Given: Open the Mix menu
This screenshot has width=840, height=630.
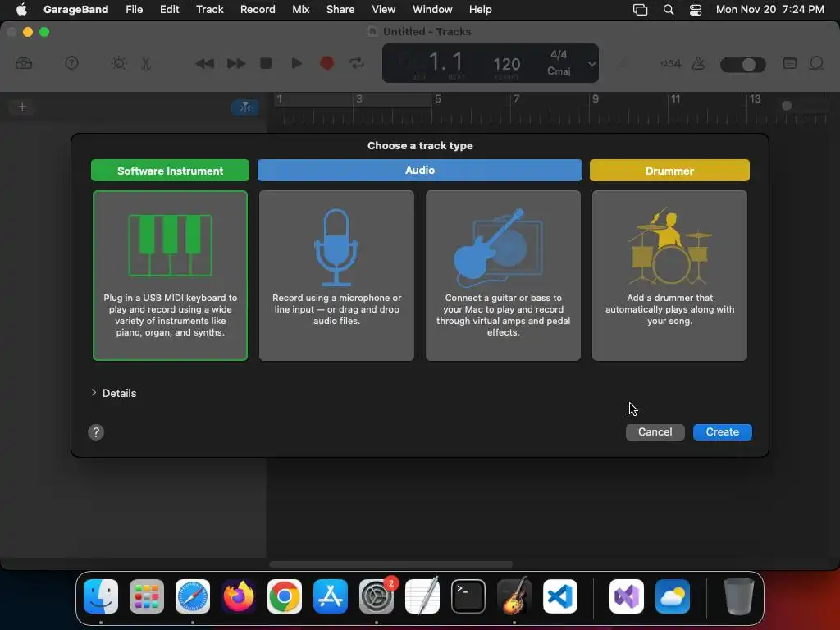Looking at the screenshot, I should point(300,9).
